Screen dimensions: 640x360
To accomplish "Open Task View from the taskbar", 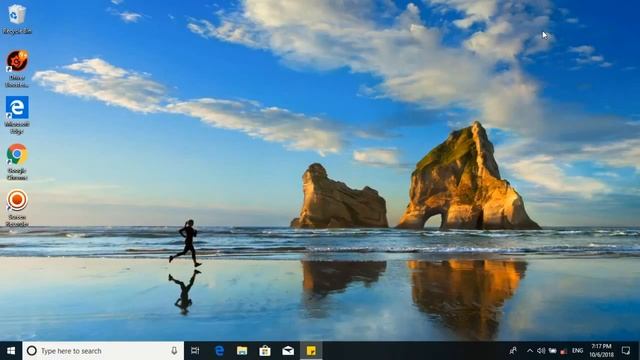I will point(195,351).
